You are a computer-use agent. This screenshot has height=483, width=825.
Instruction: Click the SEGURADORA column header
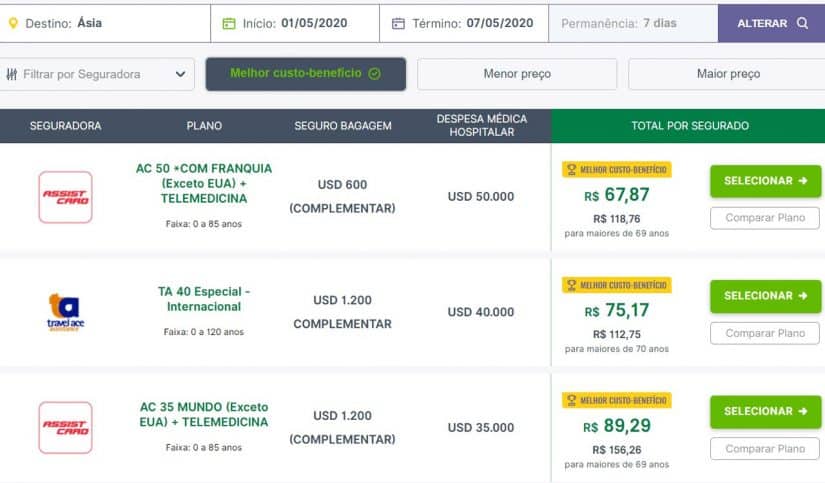click(x=65, y=126)
